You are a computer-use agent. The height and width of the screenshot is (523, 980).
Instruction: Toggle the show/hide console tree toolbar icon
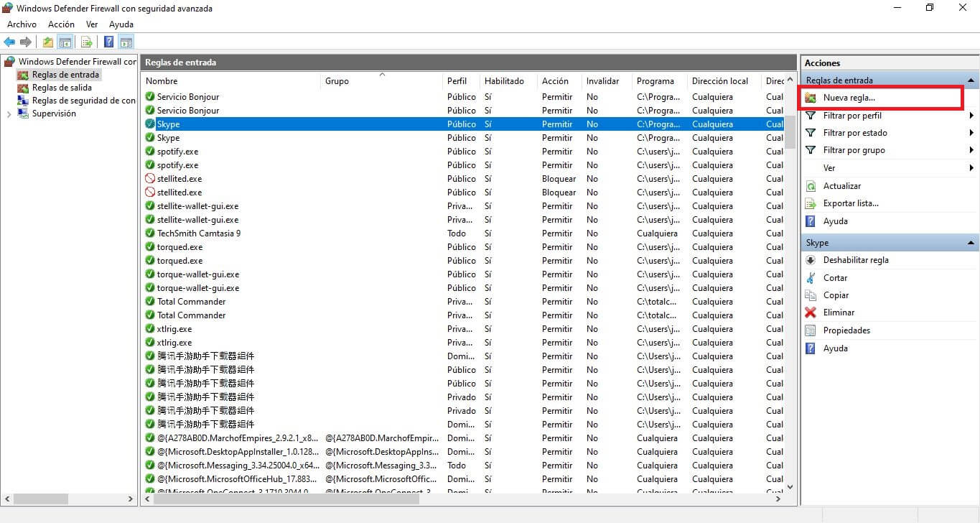[x=65, y=42]
